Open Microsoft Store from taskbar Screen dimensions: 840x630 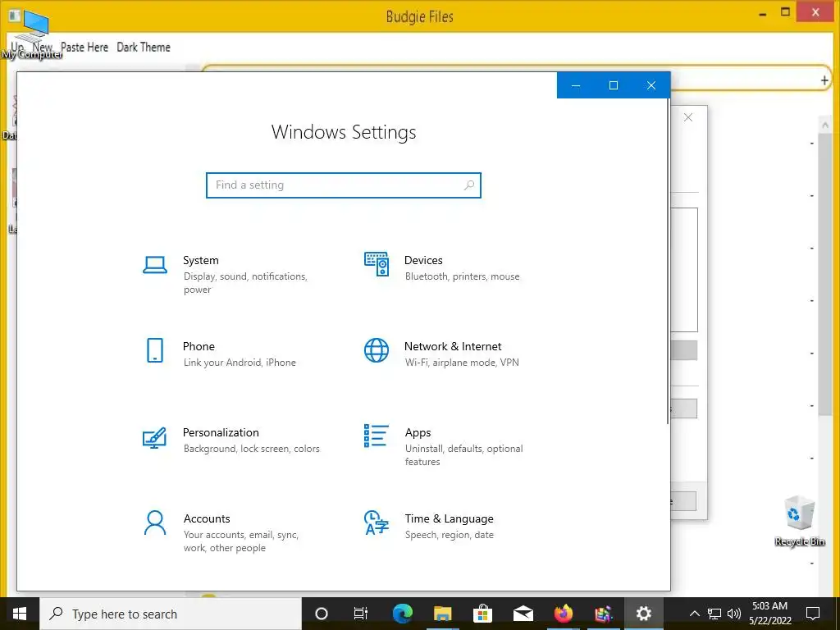point(482,614)
